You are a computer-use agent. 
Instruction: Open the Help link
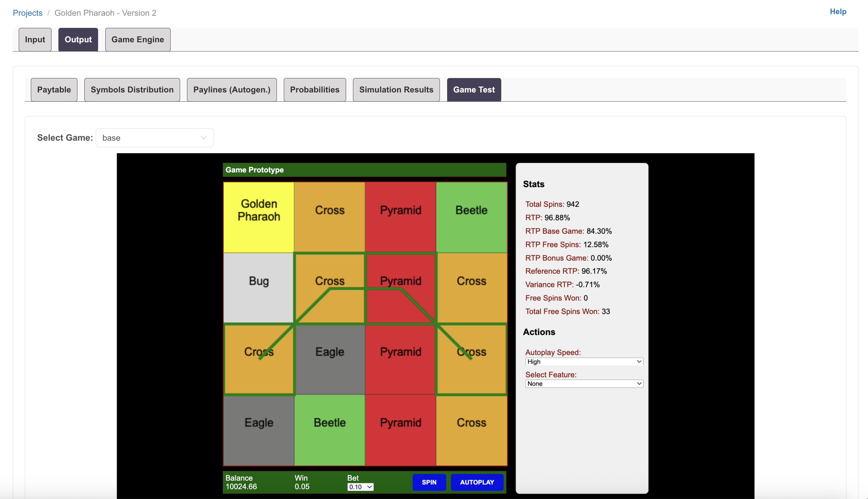pyautogui.click(x=837, y=12)
